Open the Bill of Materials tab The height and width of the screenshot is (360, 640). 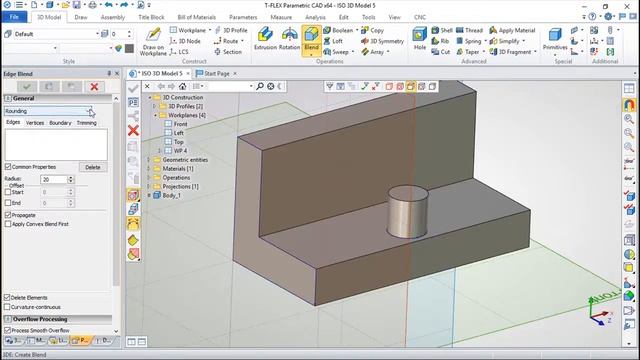[x=196, y=17]
